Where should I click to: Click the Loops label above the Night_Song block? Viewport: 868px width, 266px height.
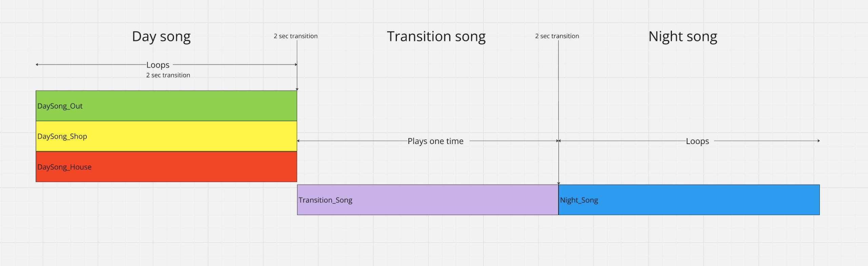click(x=697, y=141)
